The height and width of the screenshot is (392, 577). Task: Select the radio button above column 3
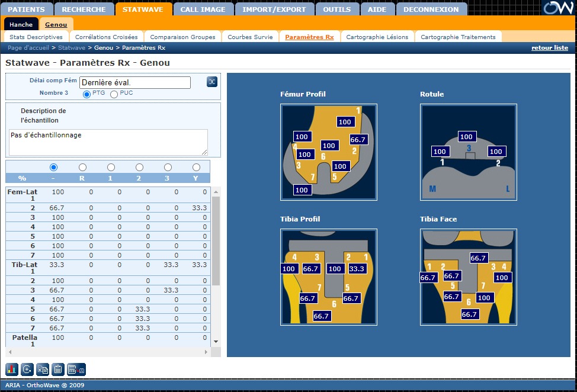click(x=168, y=168)
